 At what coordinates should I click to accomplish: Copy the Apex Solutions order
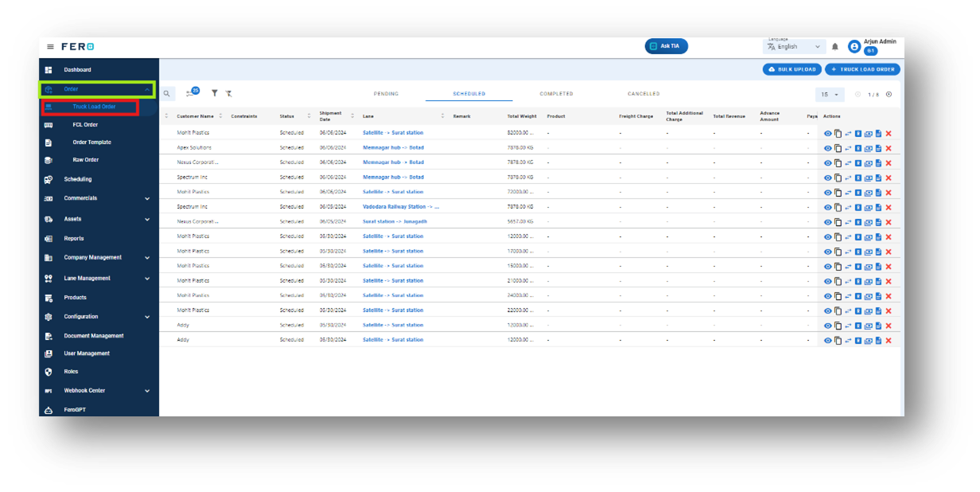838,148
